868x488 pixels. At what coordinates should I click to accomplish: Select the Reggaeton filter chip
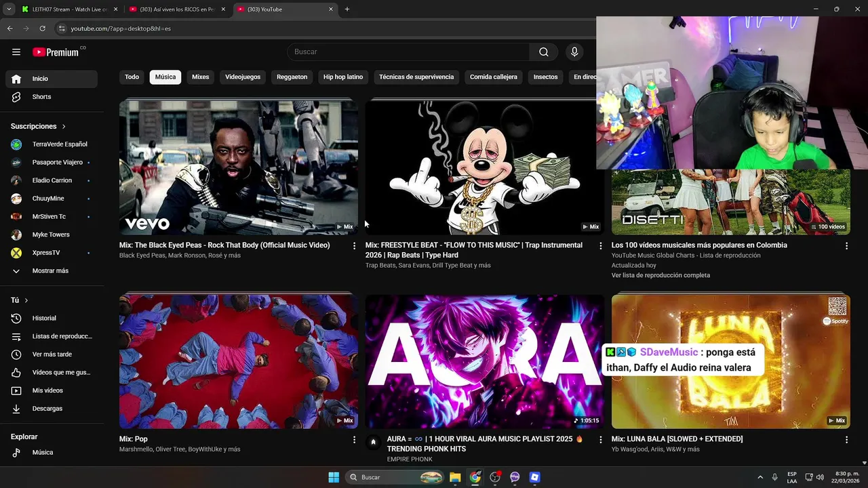click(x=292, y=77)
